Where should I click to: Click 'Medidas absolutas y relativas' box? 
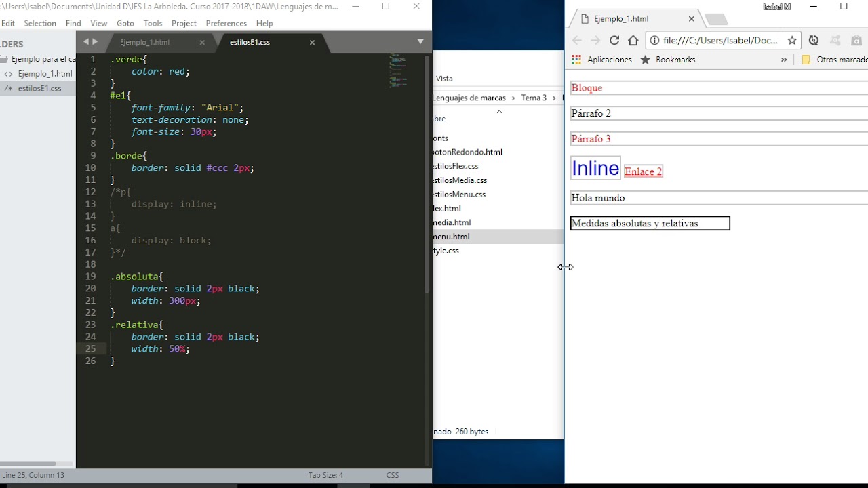(x=650, y=223)
